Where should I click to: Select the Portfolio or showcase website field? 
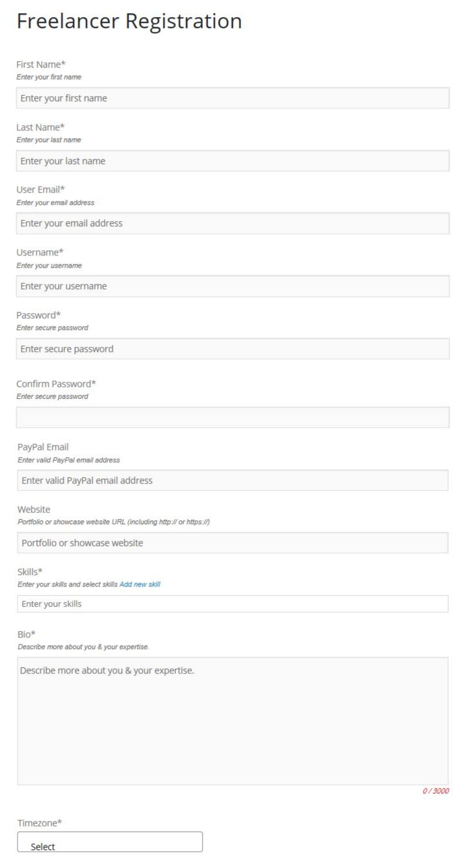(x=232, y=543)
